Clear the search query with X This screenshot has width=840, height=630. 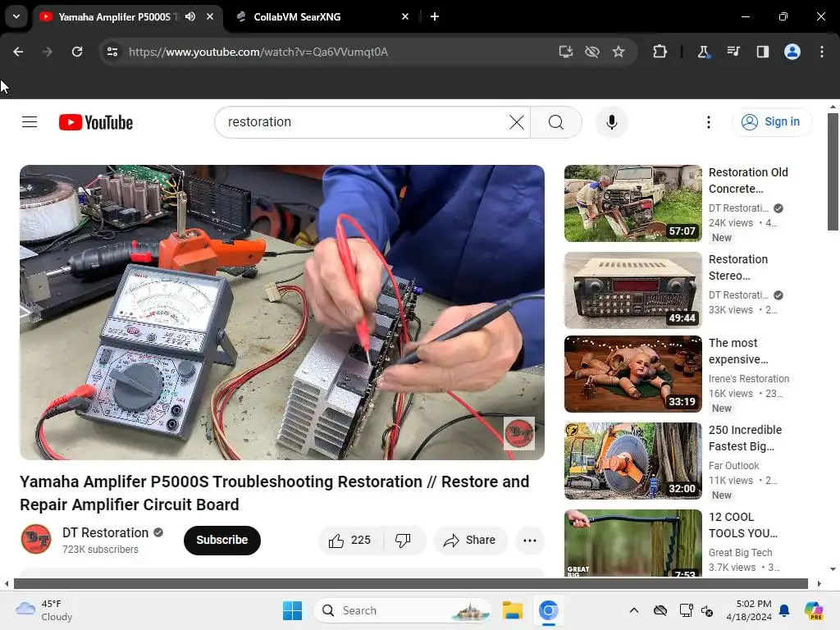[x=517, y=122]
